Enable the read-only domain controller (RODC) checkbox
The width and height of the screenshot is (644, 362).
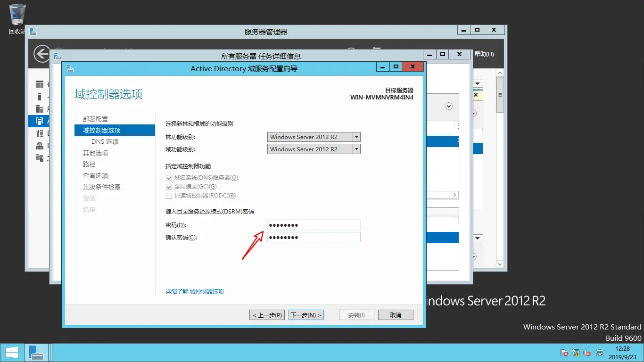point(169,196)
